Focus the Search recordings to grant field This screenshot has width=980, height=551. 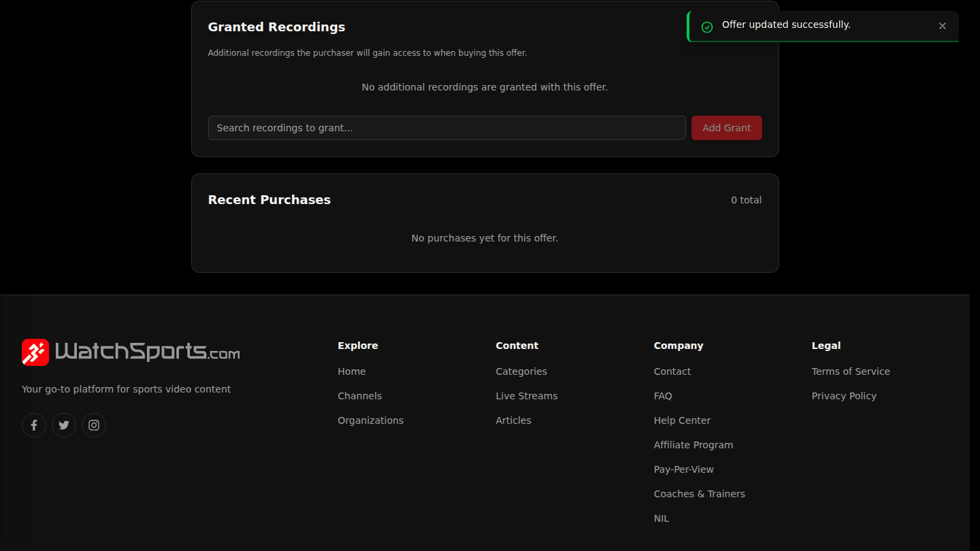coord(447,128)
